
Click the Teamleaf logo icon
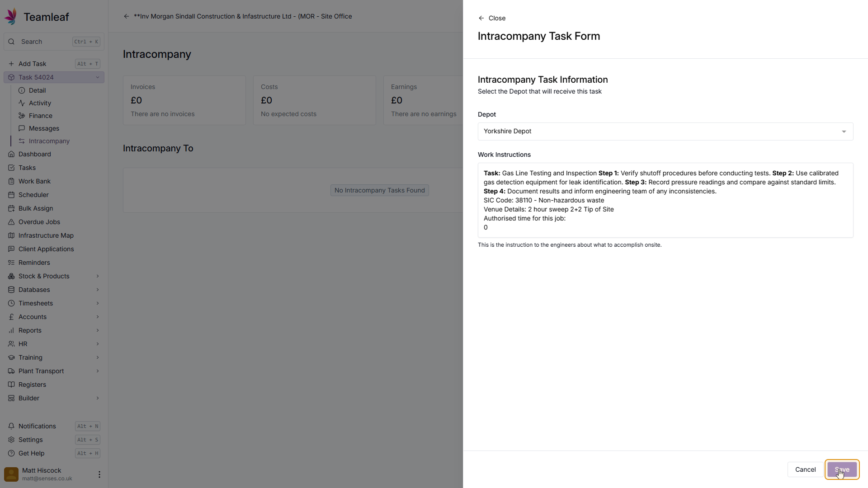coord(11,17)
